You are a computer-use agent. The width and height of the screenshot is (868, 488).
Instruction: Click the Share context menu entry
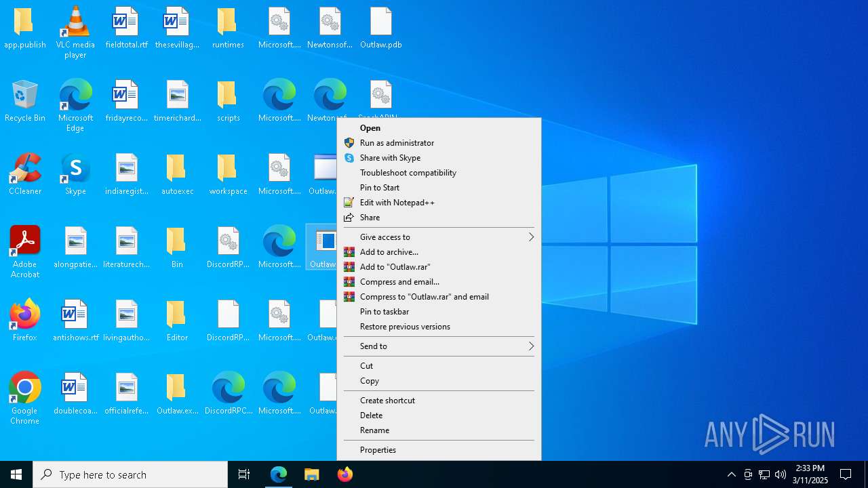click(x=439, y=218)
